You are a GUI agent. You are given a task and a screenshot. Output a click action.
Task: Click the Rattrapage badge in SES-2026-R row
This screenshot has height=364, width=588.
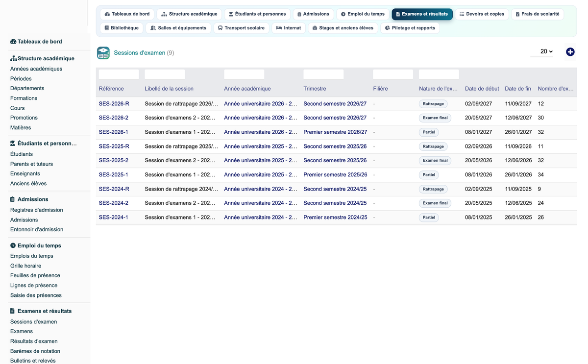[433, 104]
